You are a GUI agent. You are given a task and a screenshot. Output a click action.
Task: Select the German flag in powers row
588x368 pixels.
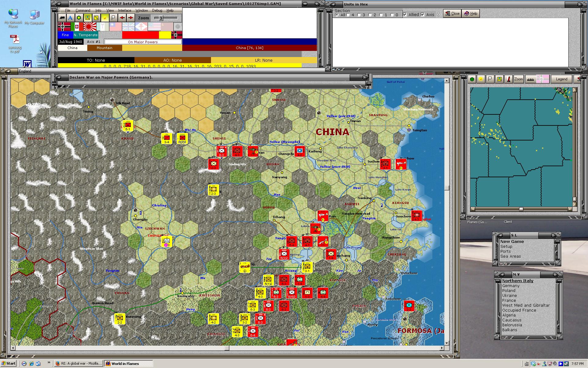point(64,27)
